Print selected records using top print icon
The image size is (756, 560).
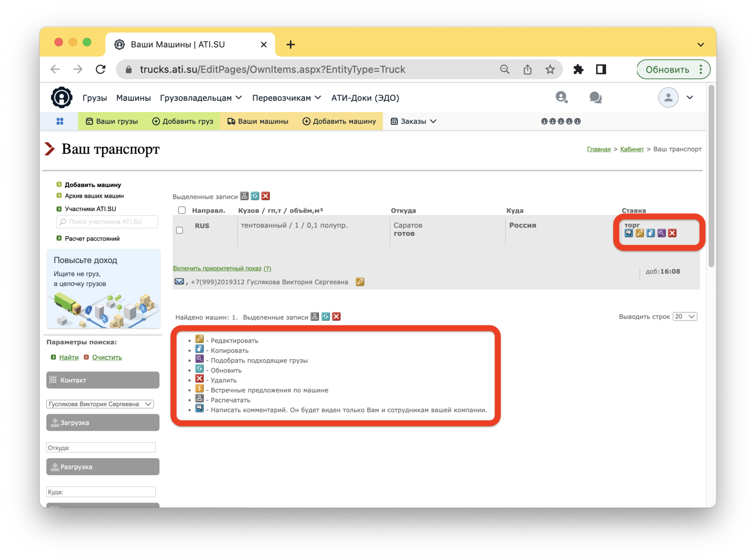pos(244,196)
